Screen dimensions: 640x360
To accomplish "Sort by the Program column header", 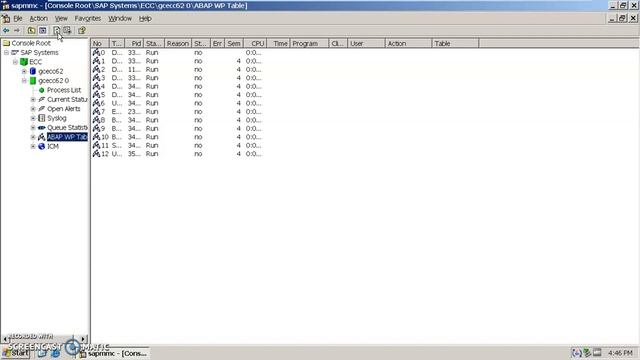I will pos(309,43).
